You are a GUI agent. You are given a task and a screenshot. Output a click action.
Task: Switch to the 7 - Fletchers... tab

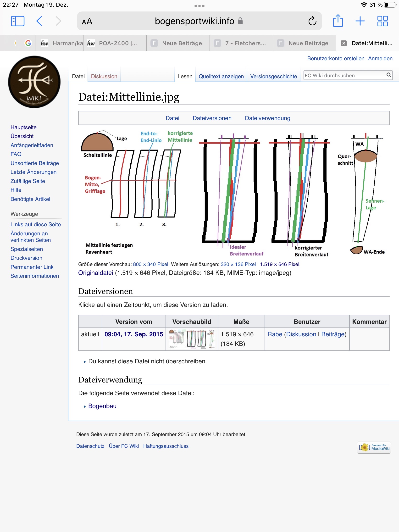pos(241,43)
